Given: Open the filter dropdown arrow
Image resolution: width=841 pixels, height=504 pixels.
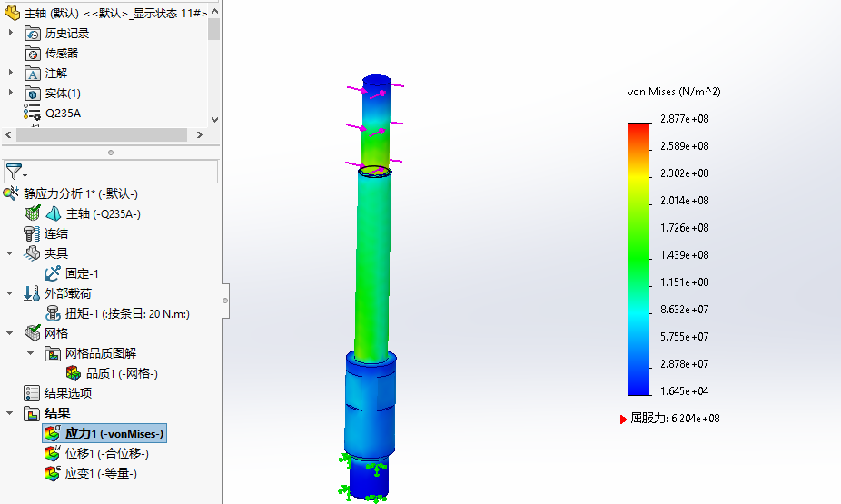Looking at the screenshot, I should pyautogui.click(x=25, y=175).
